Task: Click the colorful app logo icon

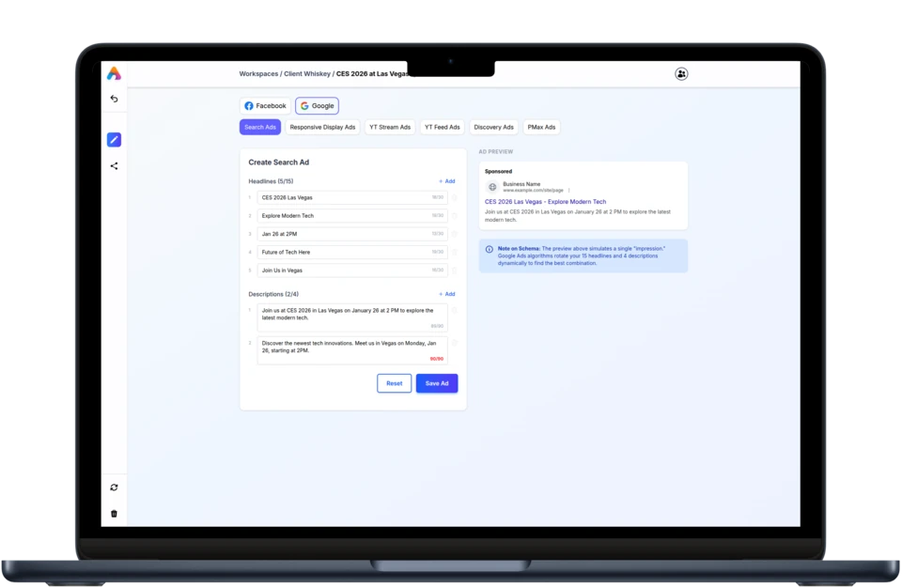Action: click(114, 73)
